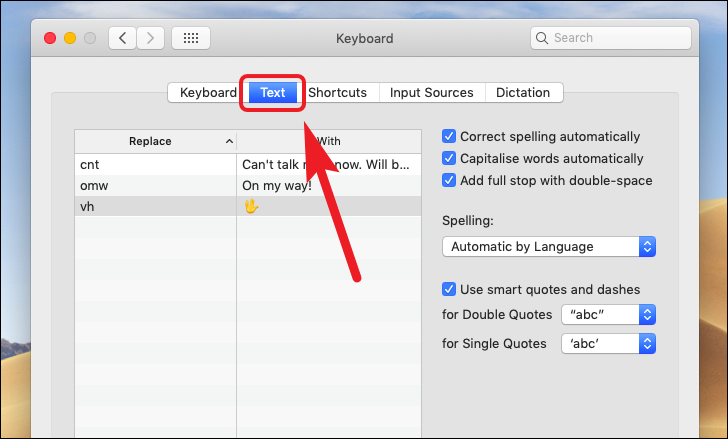The height and width of the screenshot is (439, 728).
Task: Select the omw shortcut row
Action: [x=248, y=185]
